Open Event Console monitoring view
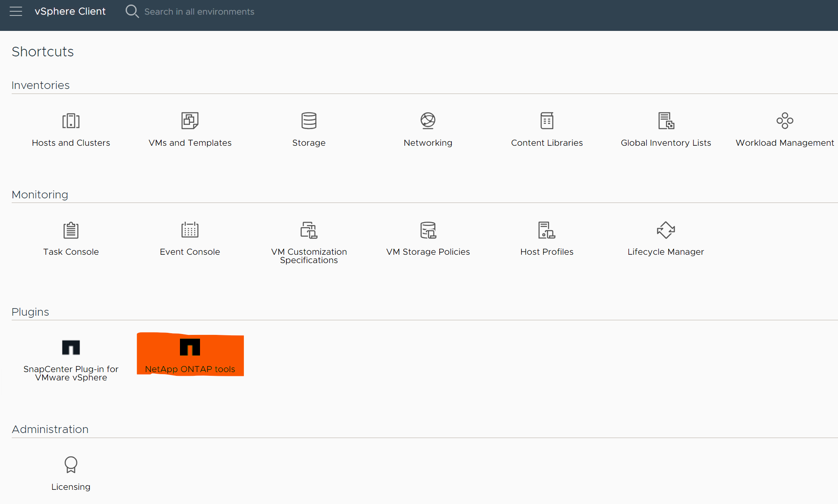 tap(190, 237)
